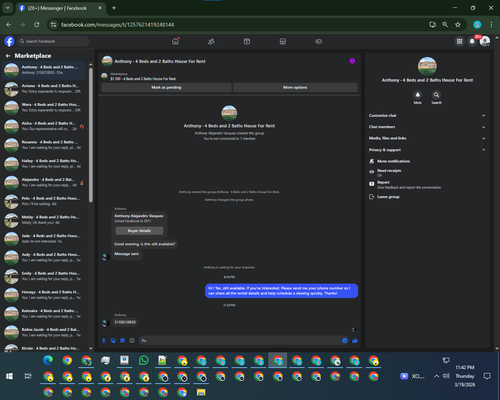Open a new browser tab
This screenshot has height=400, width=500.
tap(114, 8)
